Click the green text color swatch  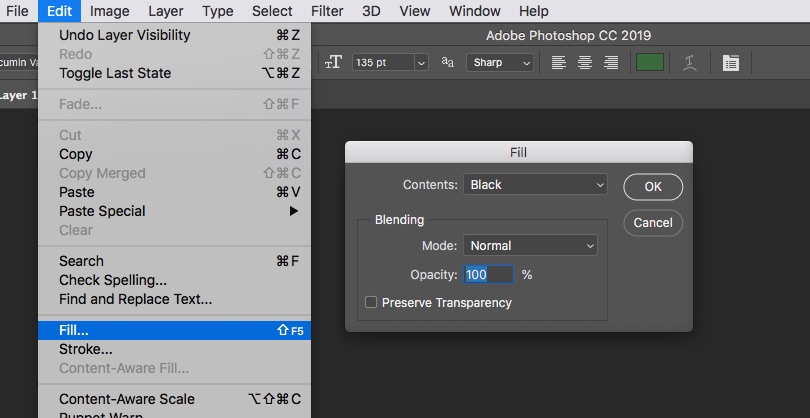(650, 62)
